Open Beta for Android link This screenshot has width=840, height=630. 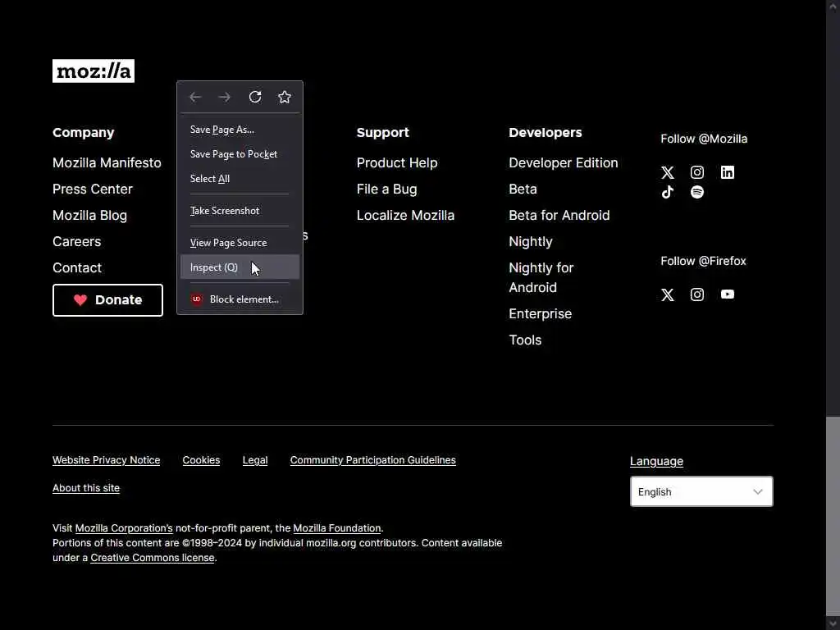pyautogui.click(x=559, y=216)
